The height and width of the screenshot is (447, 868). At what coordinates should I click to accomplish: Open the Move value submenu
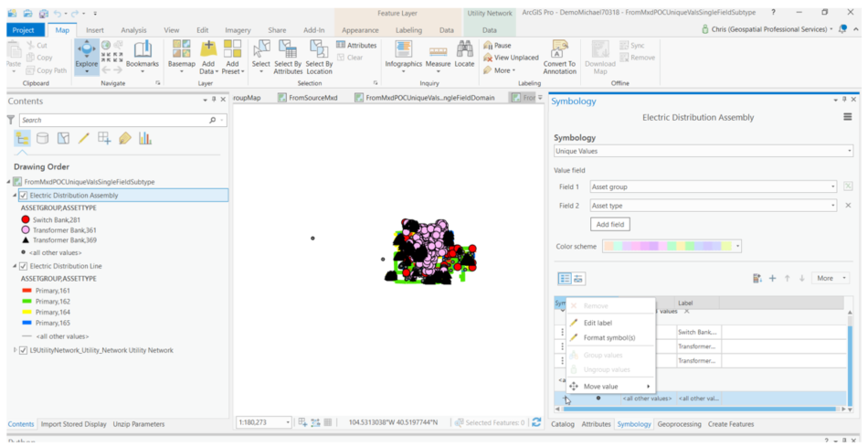coord(609,387)
